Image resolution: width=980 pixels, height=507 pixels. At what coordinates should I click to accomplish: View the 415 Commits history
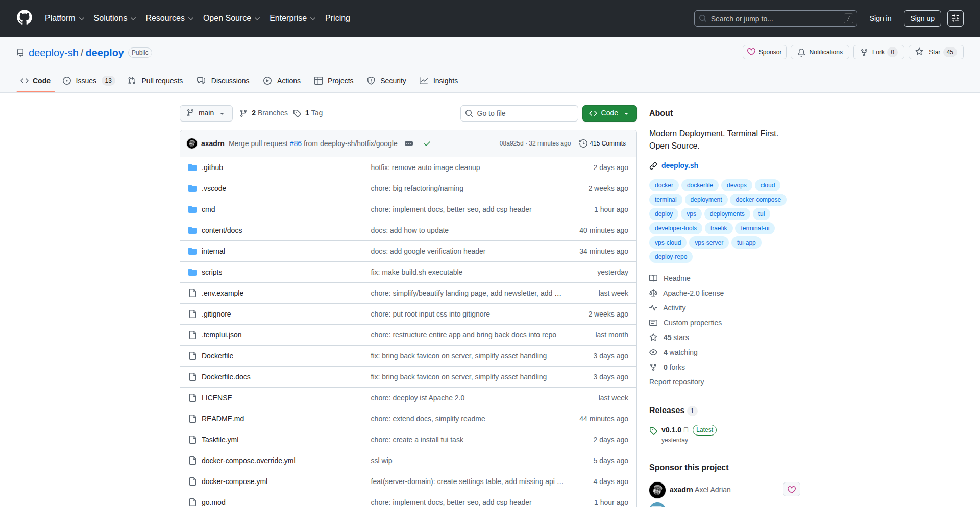603,143
